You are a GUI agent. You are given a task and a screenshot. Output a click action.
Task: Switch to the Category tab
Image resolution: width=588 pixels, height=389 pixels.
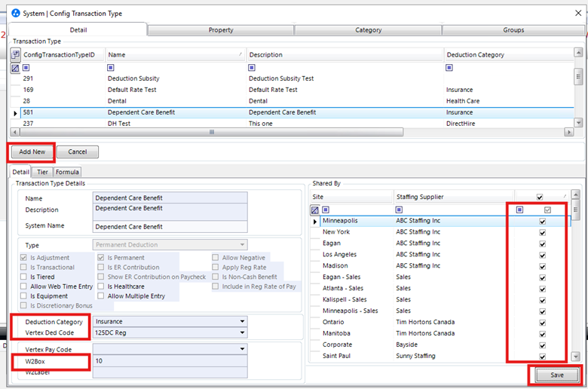click(368, 30)
